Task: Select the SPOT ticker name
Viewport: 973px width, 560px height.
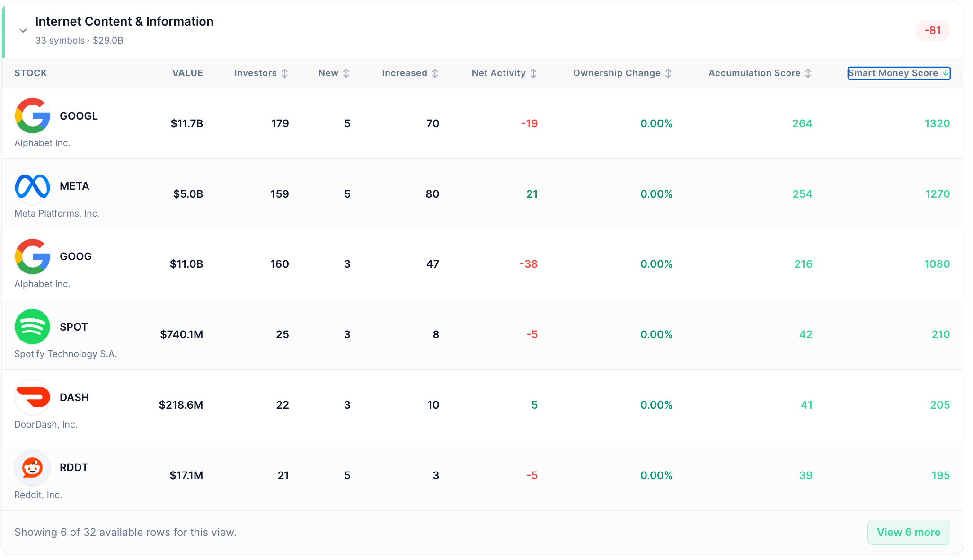Action: click(x=74, y=327)
